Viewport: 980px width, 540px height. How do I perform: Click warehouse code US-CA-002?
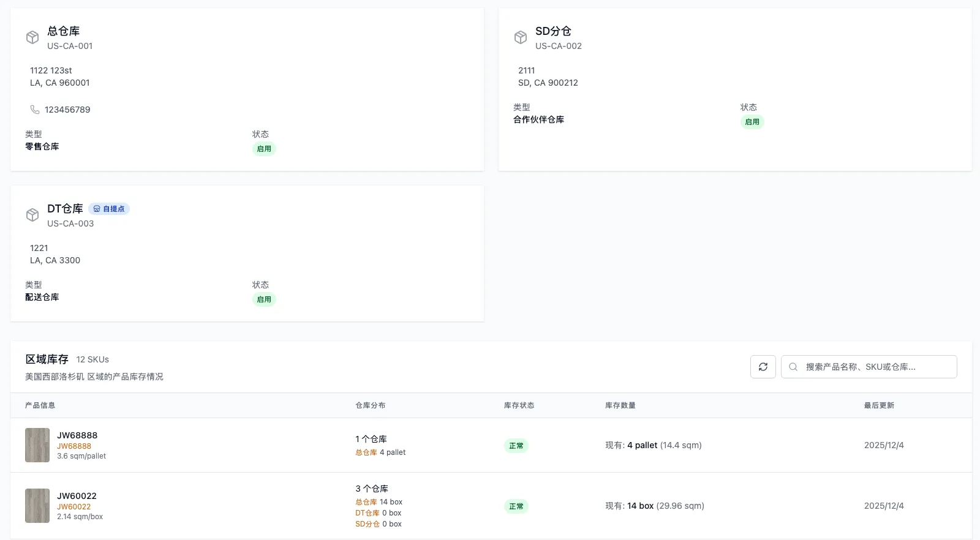click(x=559, y=46)
